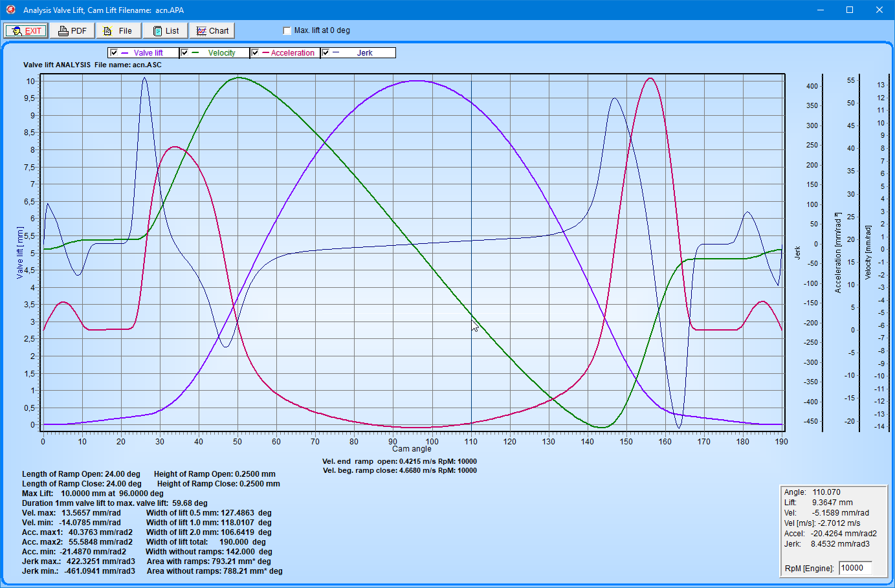This screenshot has height=588, width=895.
Task: Hide the Valve lift curve
Action: [x=114, y=53]
